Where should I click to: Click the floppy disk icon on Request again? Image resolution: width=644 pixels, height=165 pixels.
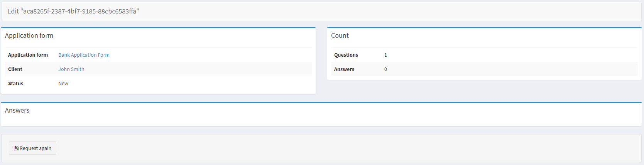[16, 148]
